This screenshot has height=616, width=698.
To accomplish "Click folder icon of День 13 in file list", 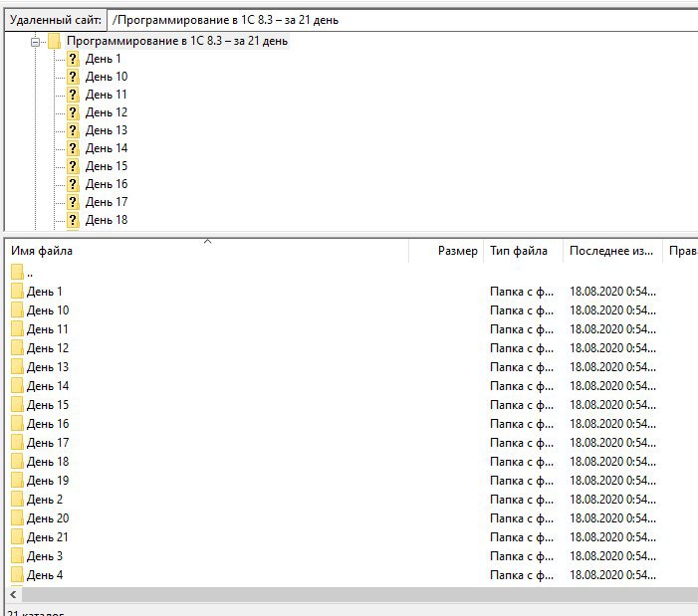I will point(17,366).
